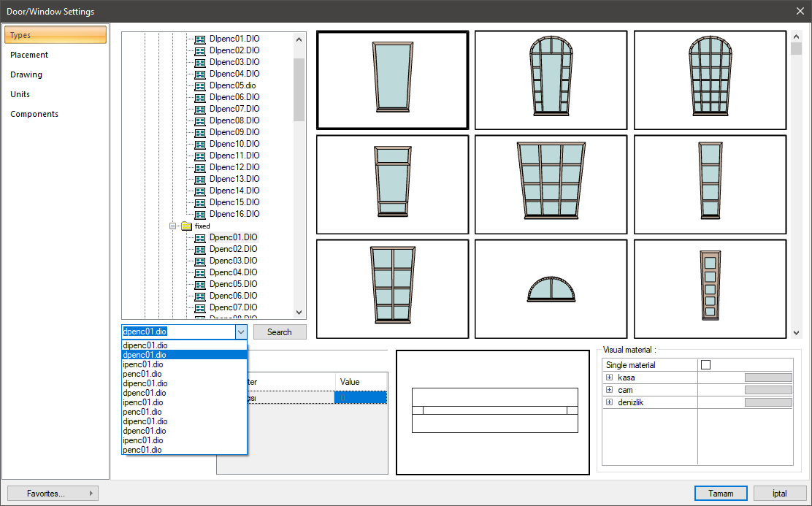Click the file icon next to Dpenc03.DIO
The height and width of the screenshot is (506, 812).
[x=200, y=261]
